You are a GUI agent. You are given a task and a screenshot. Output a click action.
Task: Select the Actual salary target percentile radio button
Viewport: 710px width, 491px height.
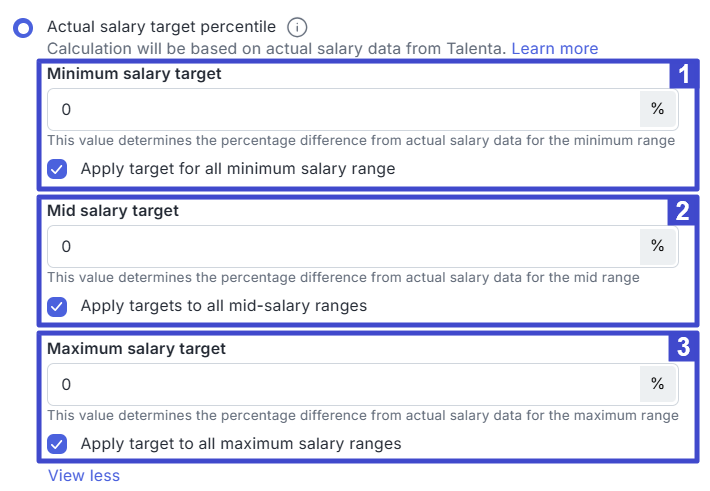click(x=23, y=28)
